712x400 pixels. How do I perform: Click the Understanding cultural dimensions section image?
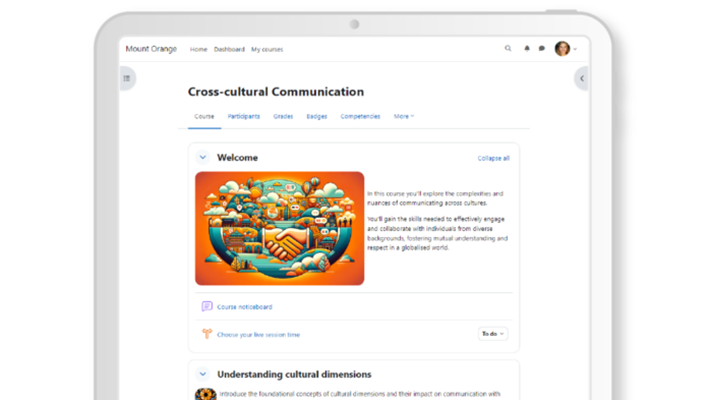(206, 394)
